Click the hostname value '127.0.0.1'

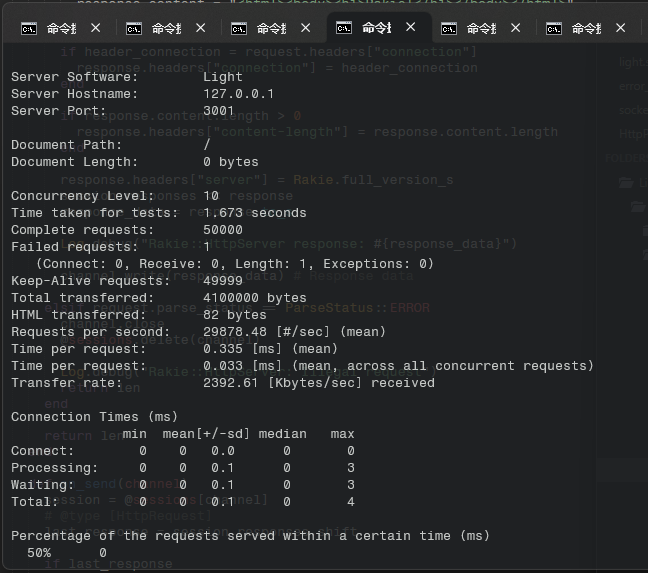click(x=238, y=94)
